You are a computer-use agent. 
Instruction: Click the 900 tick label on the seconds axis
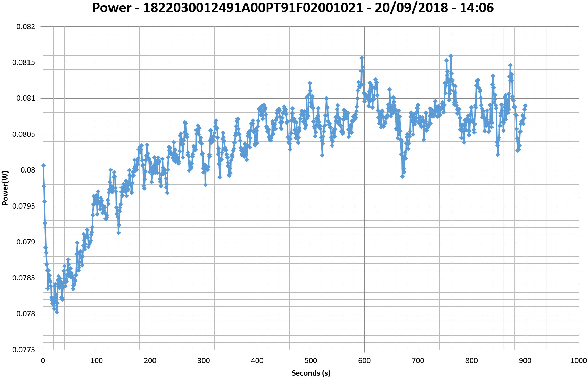click(525, 361)
